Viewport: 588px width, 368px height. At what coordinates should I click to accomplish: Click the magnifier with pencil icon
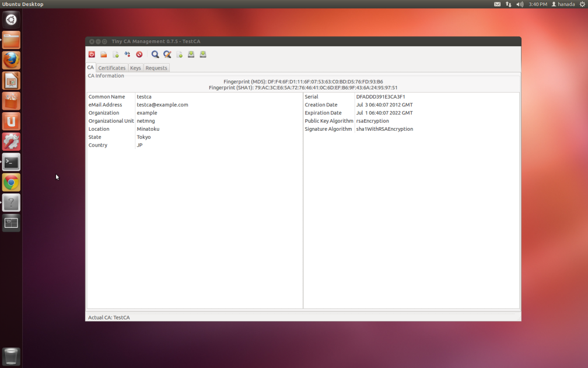click(167, 54)
